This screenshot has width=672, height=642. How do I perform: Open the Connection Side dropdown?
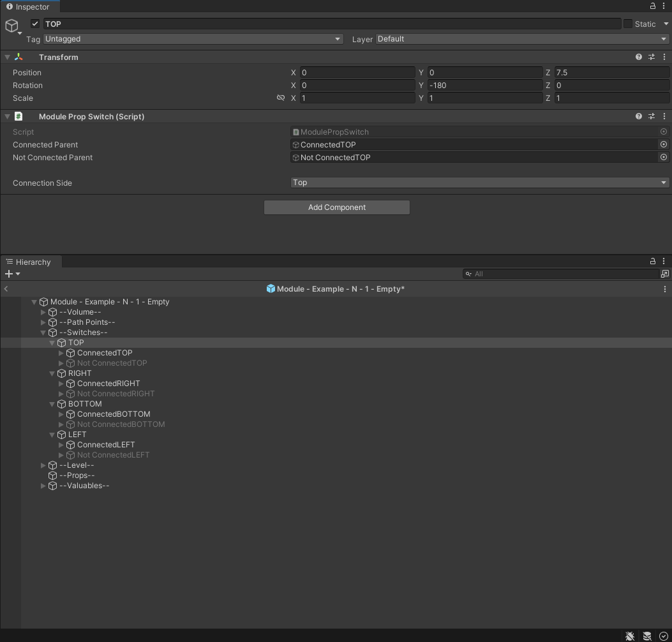pyautogui.click(x=479, y=183)
